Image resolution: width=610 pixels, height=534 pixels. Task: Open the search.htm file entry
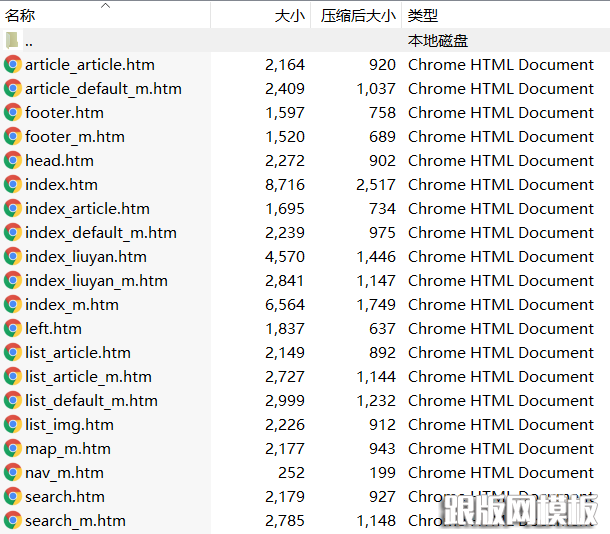[65, 496]
